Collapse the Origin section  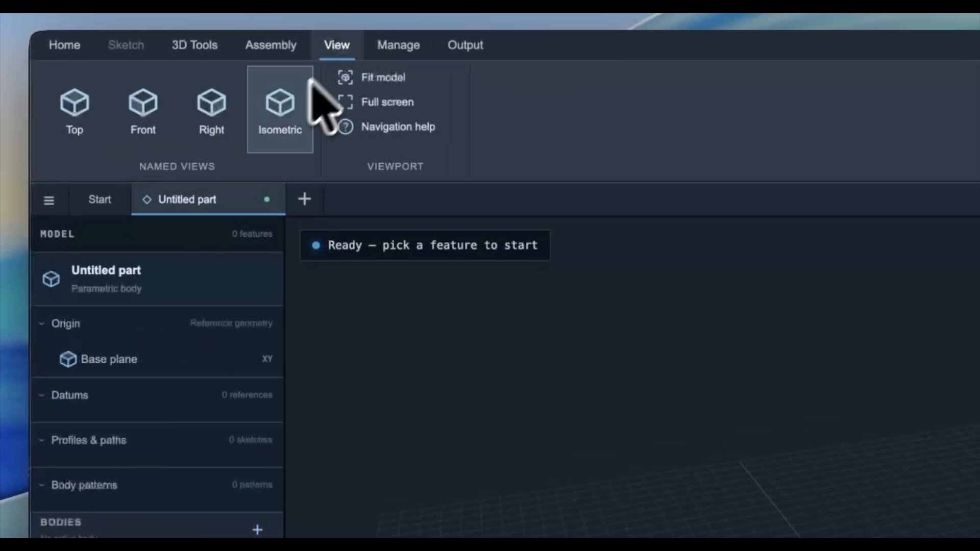tap(41, 323)
